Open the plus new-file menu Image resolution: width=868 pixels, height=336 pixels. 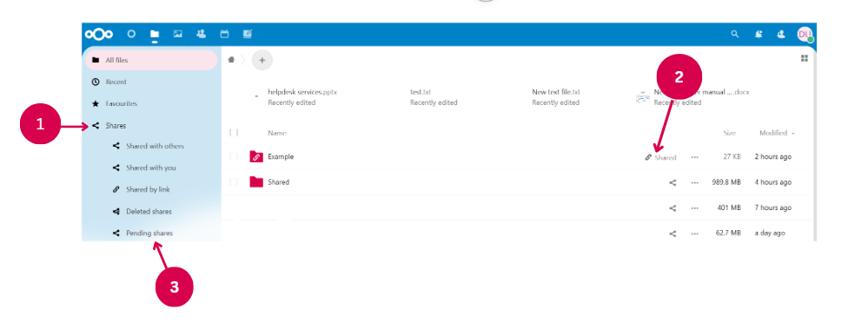(262, 60)
